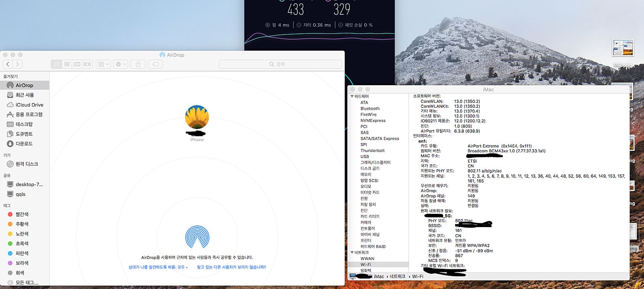644x289 pixels.
Task: Open the top desktop screenshot thumbnail
Action: click(x=623, y=48)
